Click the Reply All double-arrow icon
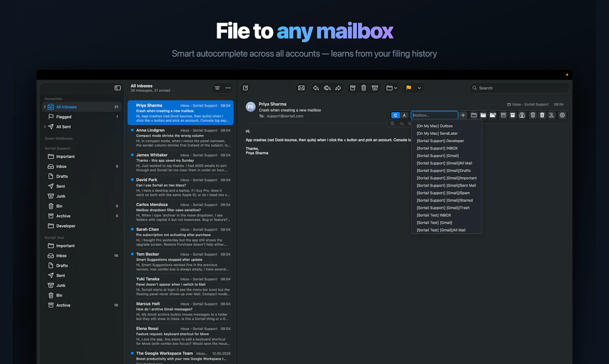The width and height of the screenshot is (609, 364). [327, 88]
